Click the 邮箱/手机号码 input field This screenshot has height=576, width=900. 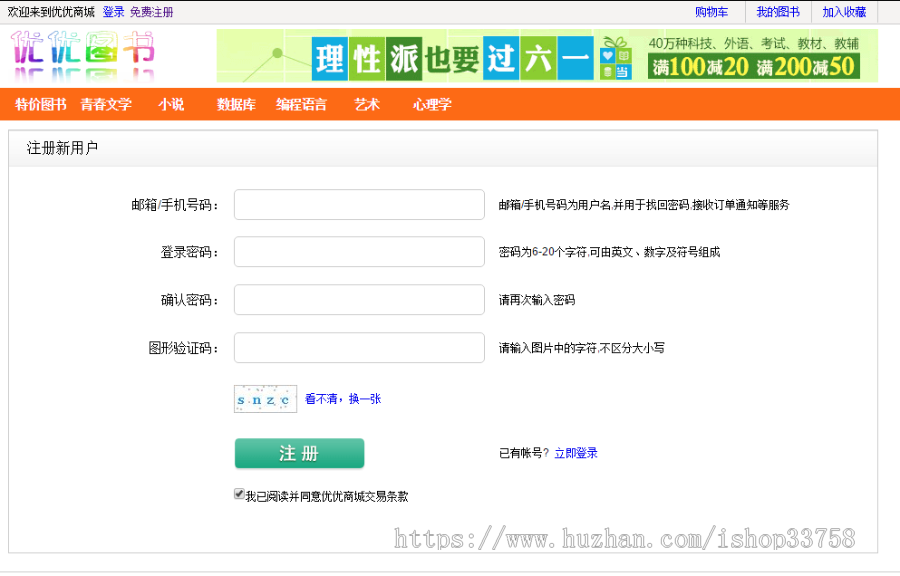point(358,204)
